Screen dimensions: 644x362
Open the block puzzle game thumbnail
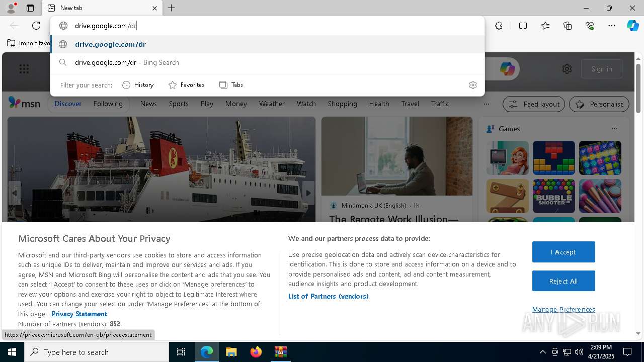tap(553, 158)
